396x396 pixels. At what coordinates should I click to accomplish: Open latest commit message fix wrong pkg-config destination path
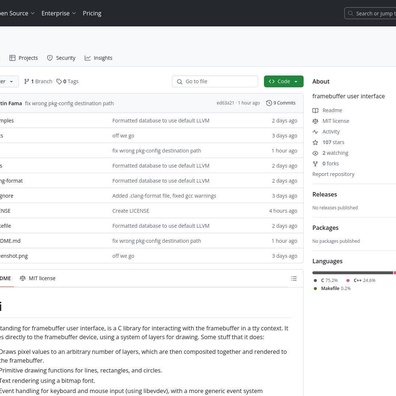pyautogui.click(x=69, y=103)
